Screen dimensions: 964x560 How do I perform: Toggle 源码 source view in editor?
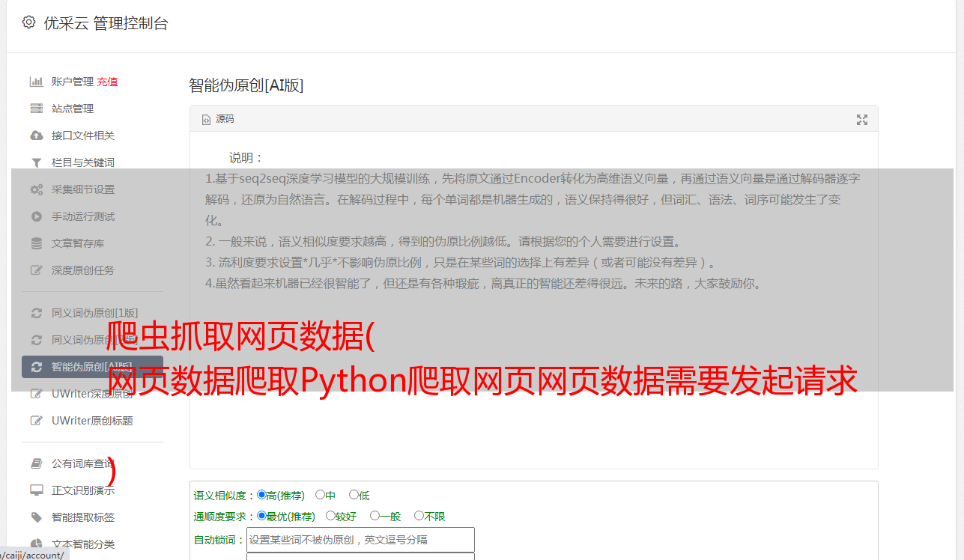[x=218, y=119]
